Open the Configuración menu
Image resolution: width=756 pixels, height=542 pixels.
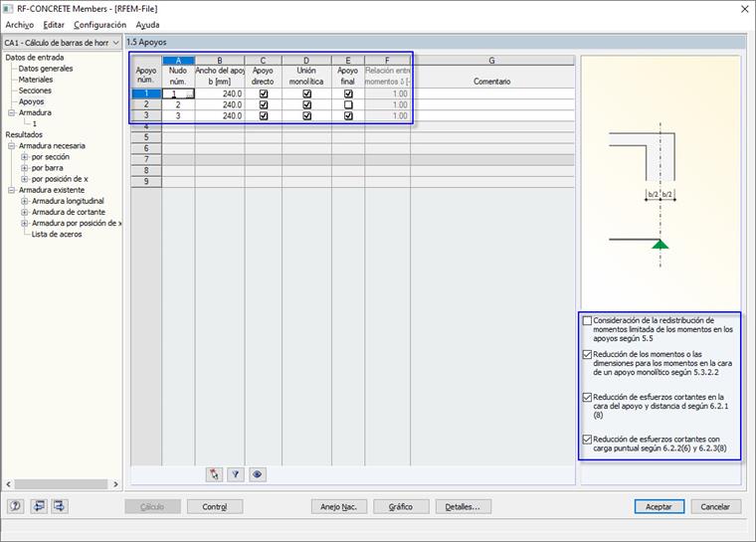[99, 25]
